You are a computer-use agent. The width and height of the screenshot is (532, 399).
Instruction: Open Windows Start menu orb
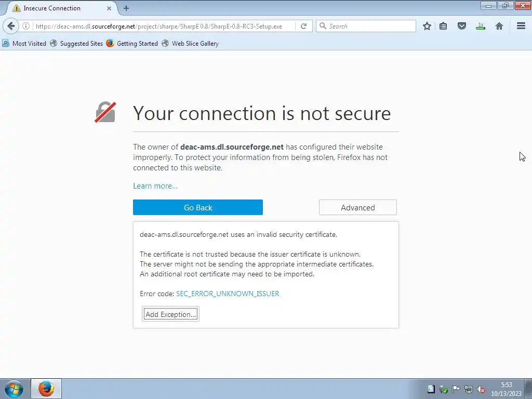tap(14, 389)
